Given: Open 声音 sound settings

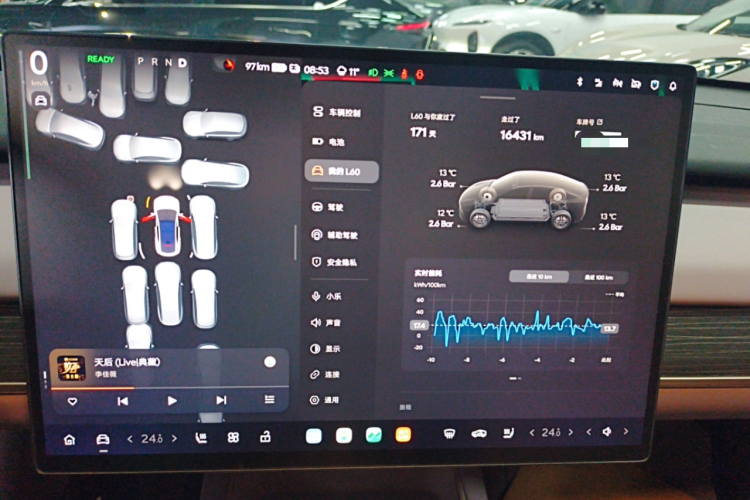Looking at the screenshot, I should click(326, 322).
